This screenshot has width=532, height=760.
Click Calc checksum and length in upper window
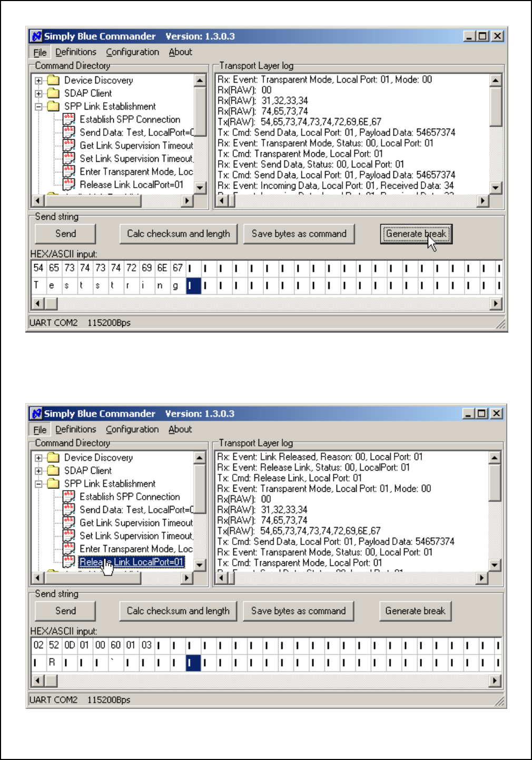(x=178, y=233)
